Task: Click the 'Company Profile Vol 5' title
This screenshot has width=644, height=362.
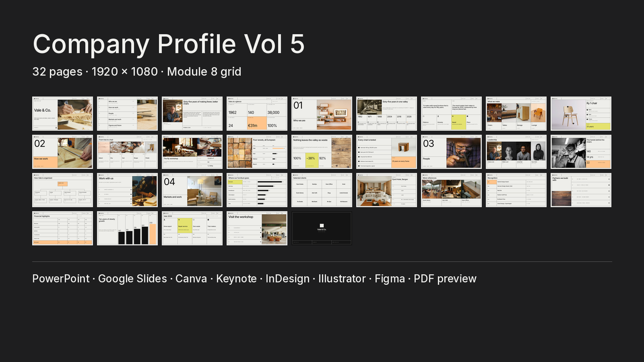Action: (169, 43)
